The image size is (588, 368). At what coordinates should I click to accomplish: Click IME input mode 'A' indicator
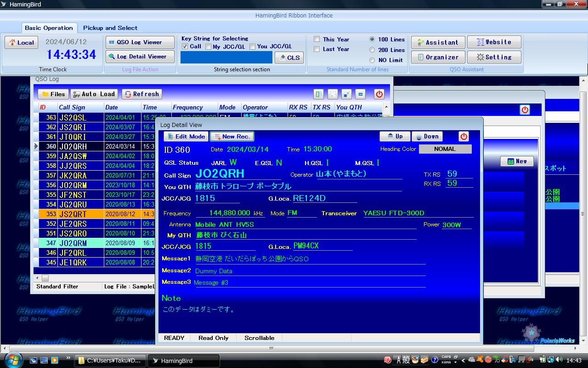pyautogui.click(x=398, y=360)
